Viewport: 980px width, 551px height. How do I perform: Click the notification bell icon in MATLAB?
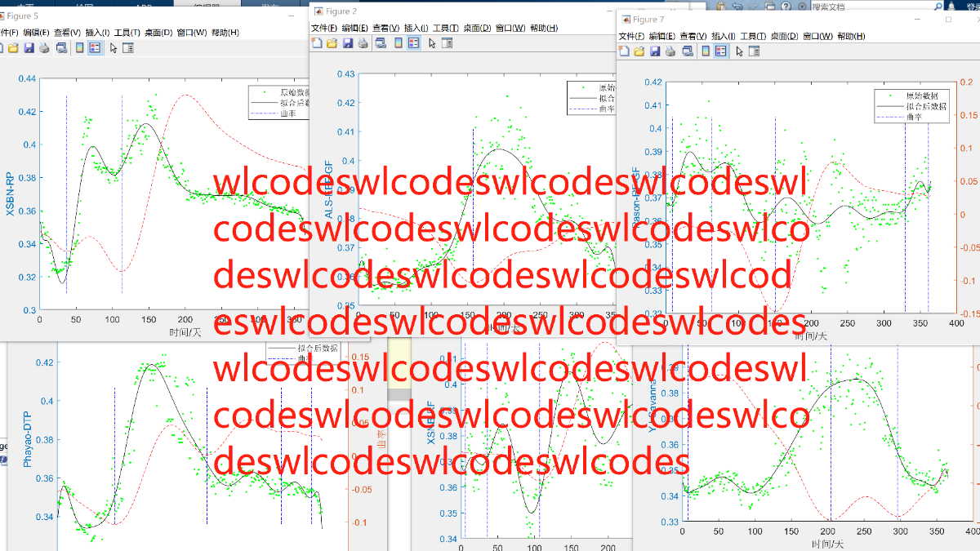(x=951, y=7)
